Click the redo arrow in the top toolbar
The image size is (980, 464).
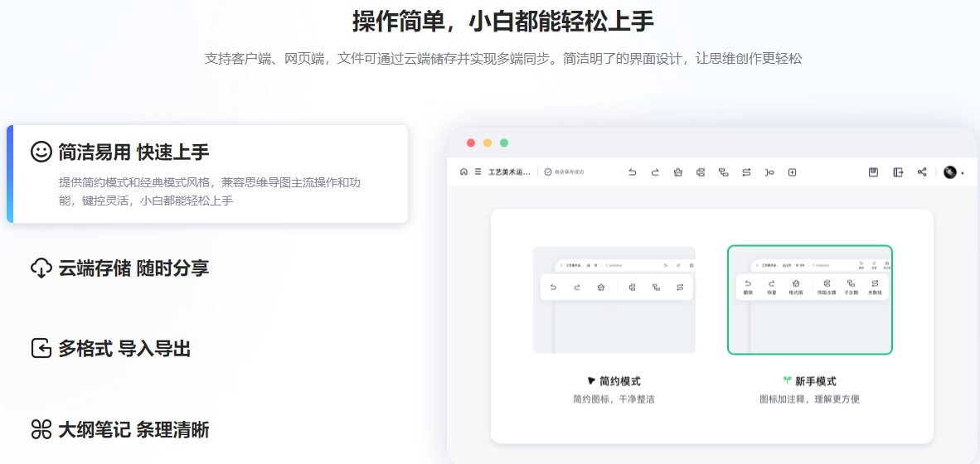click(655, 172)
